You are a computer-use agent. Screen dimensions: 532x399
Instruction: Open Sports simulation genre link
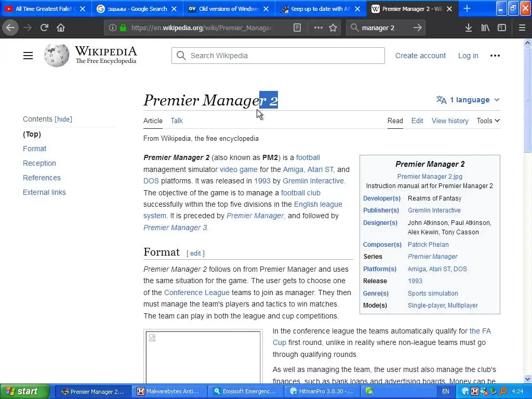coord(433,294)
